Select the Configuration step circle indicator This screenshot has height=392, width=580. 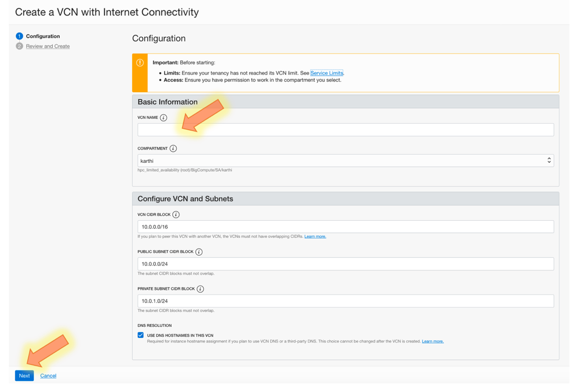19,35
